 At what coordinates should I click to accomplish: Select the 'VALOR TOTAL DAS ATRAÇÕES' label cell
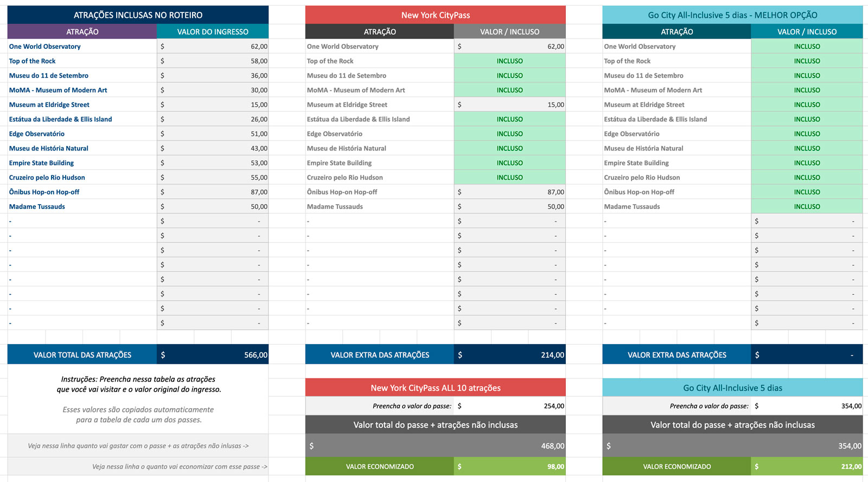coord(82,355)
